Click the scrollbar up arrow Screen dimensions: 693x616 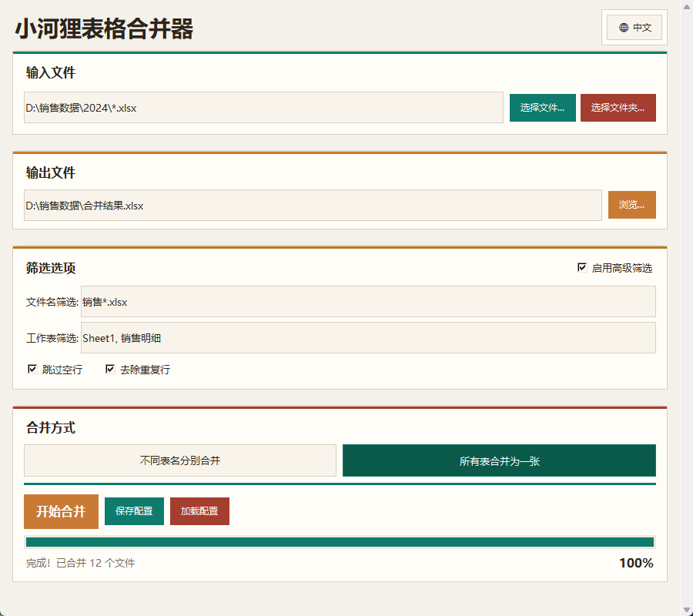pos(687,6)
